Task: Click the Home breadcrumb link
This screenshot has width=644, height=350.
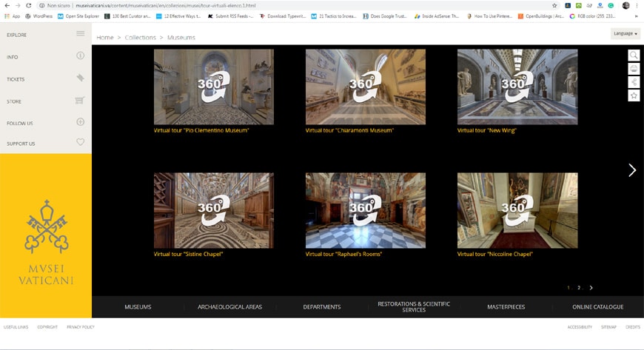Action: [104, 38]
